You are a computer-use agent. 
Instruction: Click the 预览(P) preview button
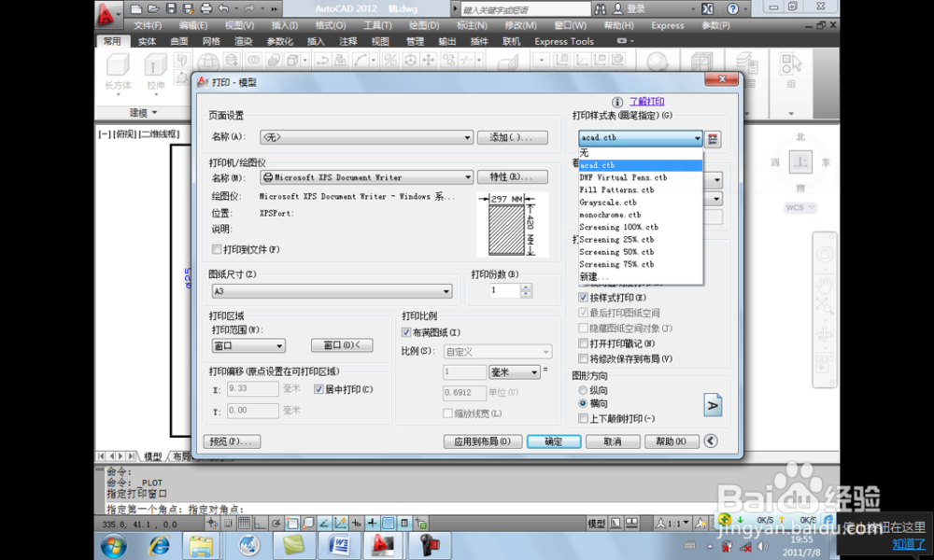232,441
